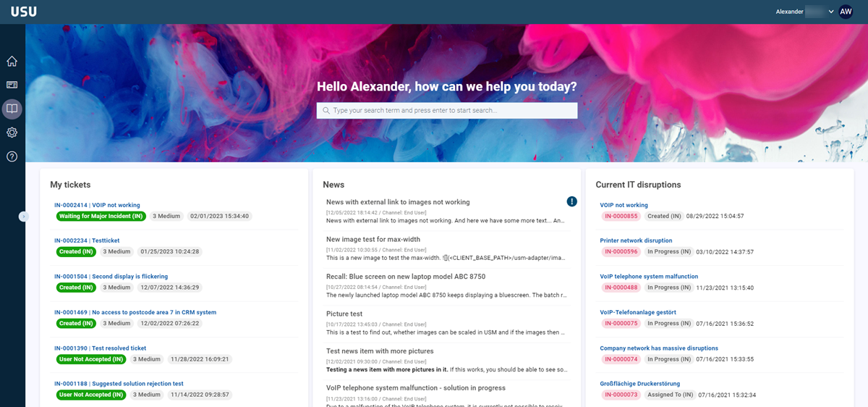
Task: Open news 'New image test for max-width'
Action: [x=373, y=239]
